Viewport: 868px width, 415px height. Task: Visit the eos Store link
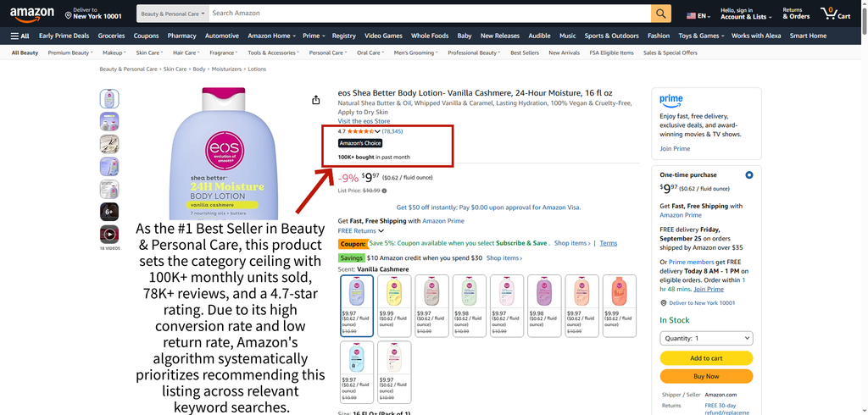coord(364,120)
